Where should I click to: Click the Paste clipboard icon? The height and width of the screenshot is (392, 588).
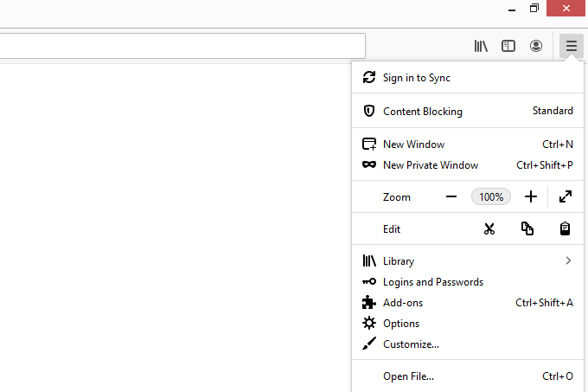[x=565, y=228]
